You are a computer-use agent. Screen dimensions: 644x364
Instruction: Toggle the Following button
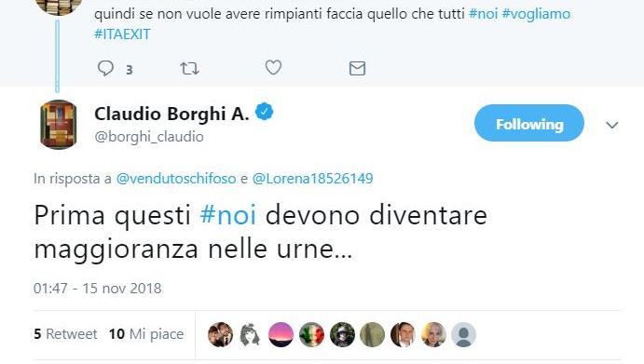(529, 123)
